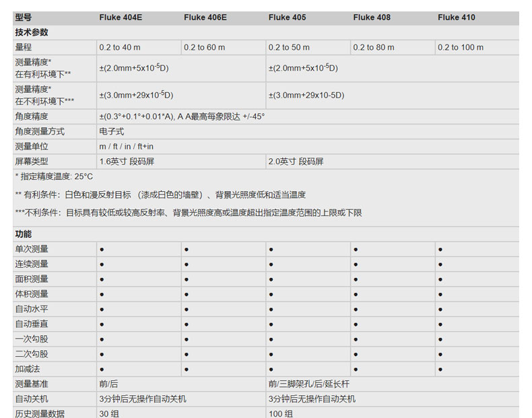Select the 前/三脚架孔/后/延长杆 measurement reference cell
This screenshot has height=418, width=532.
pyautogui.click(x=308, y=384)
